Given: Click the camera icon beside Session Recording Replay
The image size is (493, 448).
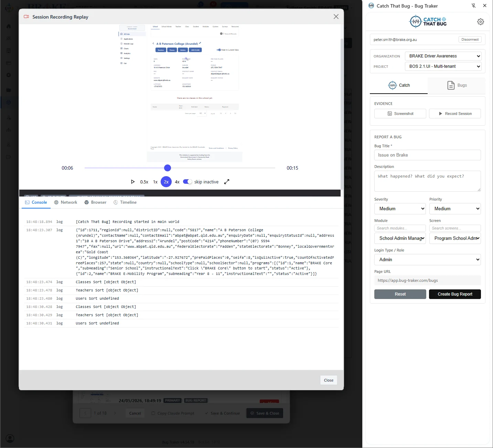Looking at the screenshot, I should 26,17.
